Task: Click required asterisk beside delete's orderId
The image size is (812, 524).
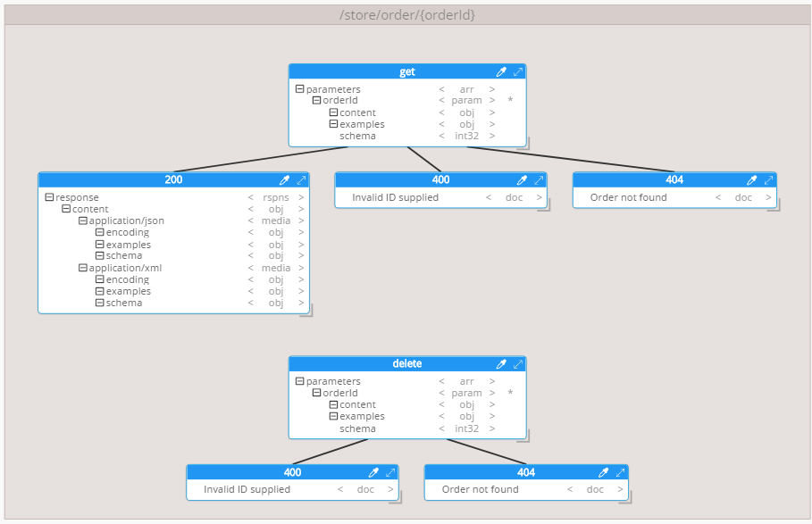Action: click(510, 392)
